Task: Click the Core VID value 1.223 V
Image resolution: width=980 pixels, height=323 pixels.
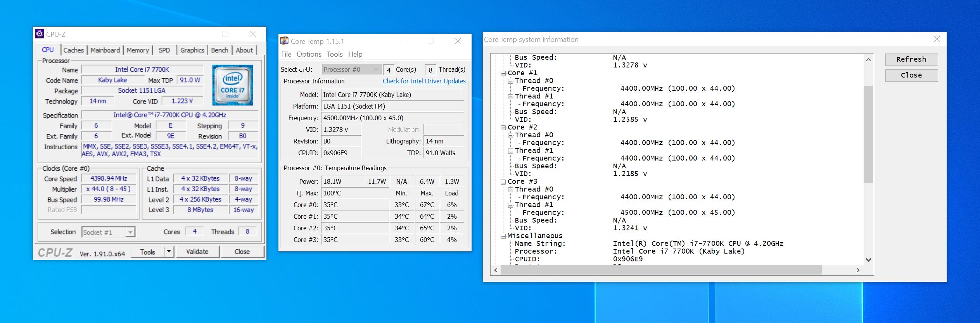Action: [182, 101]
